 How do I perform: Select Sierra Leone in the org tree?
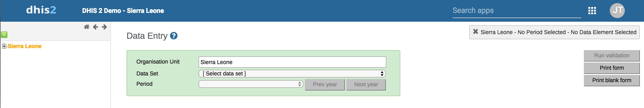click(x=25, y=46)
